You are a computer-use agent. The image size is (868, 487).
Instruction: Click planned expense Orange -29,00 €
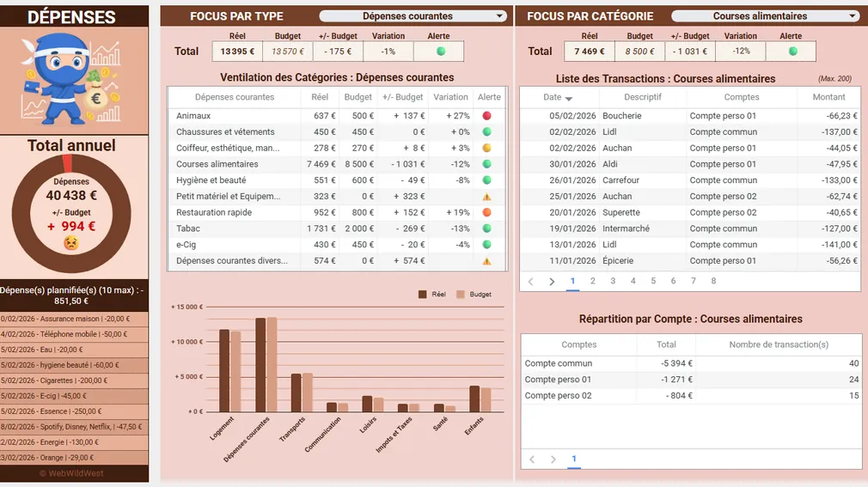[x=74, y=458]
